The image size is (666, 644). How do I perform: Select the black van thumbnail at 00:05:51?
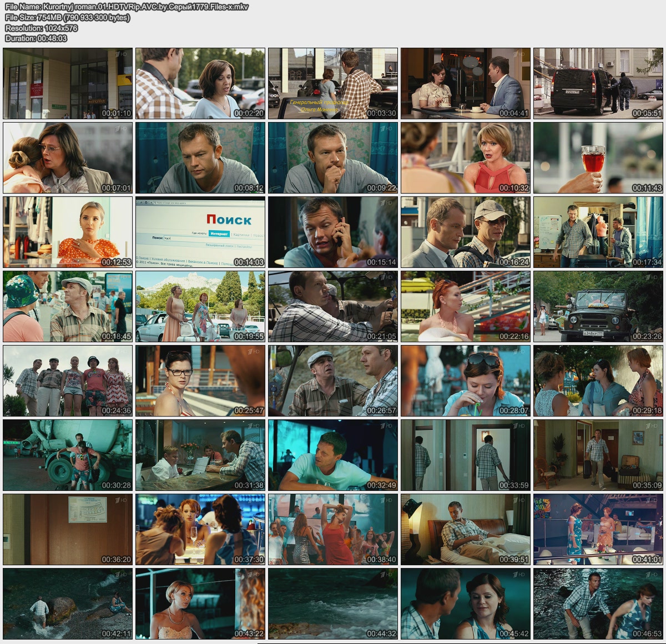598,83
